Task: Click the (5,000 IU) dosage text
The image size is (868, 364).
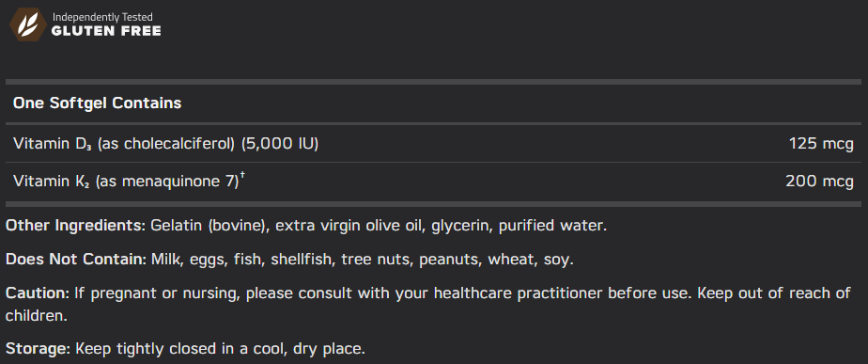Action: (x=280, y=144)
